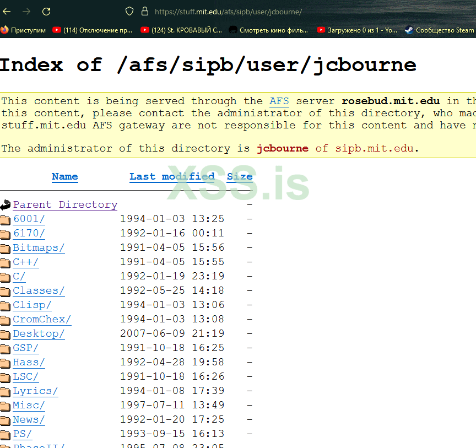Image resolution: width=476 pixels, height=448 pixels.
Task: Open the Misc/ directory
Action: [x=29, y=405]
